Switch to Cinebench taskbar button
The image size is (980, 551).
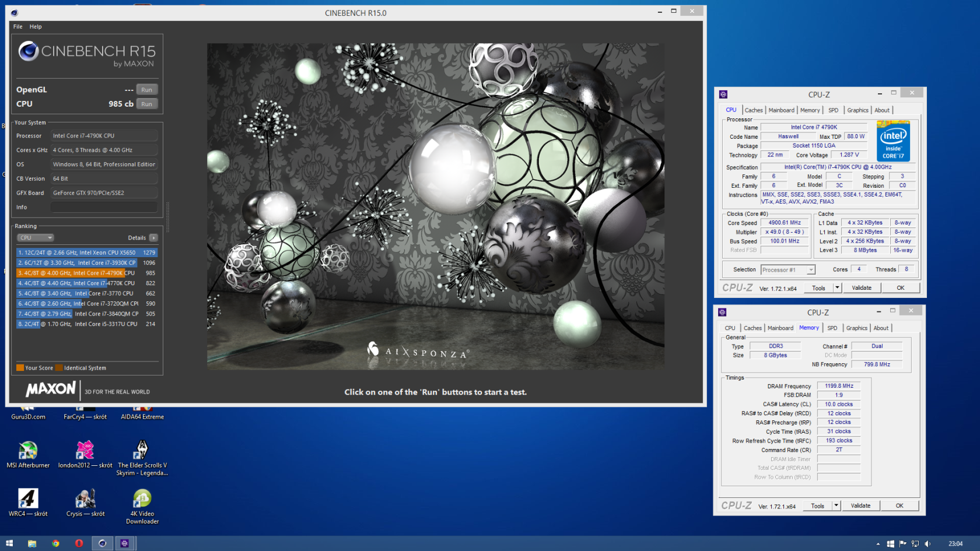click(102, 543)
